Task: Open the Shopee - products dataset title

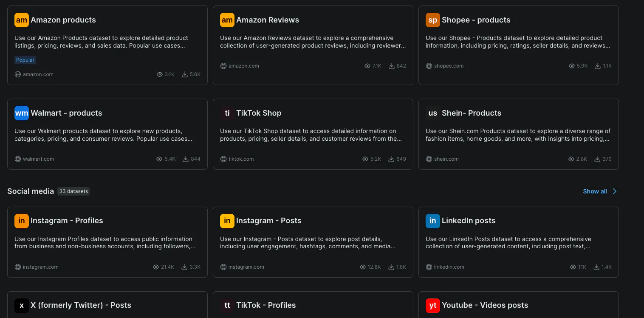Action: [x=476, y=20]
